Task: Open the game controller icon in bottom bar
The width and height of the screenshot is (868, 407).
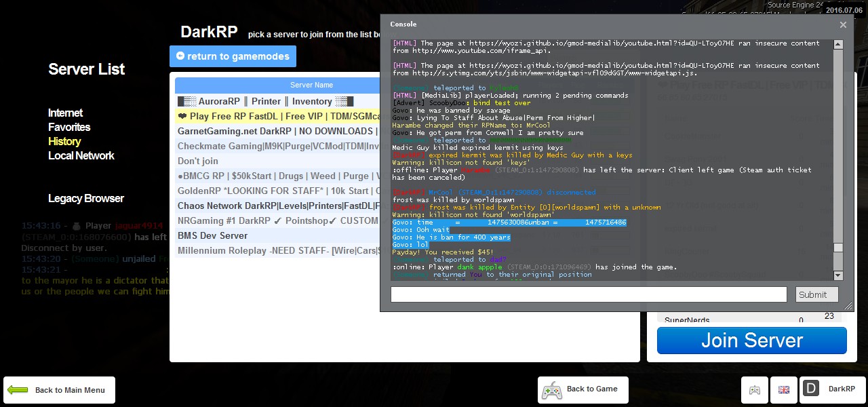Action: [754, 390]
